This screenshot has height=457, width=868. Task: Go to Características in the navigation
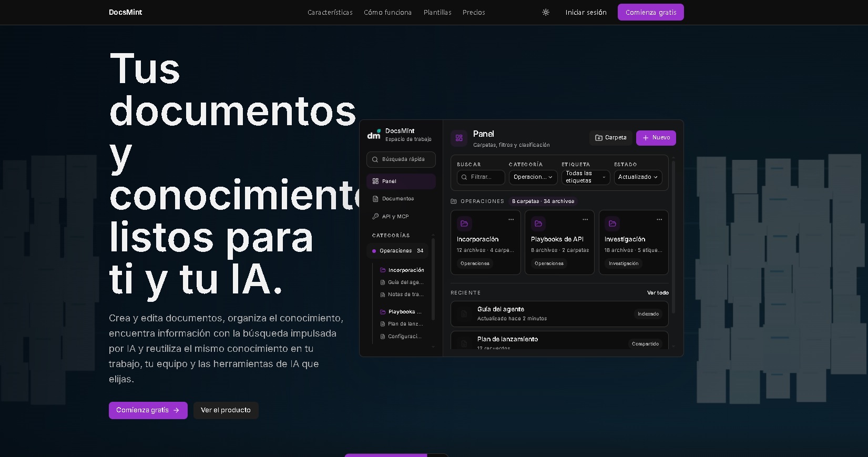[x=330, y=12]
